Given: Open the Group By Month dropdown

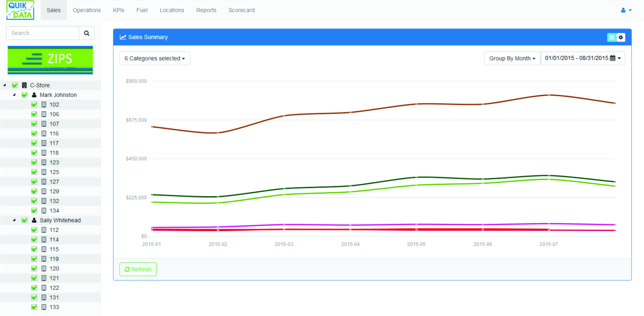Looking at the screenshot, I should [512, 58].
